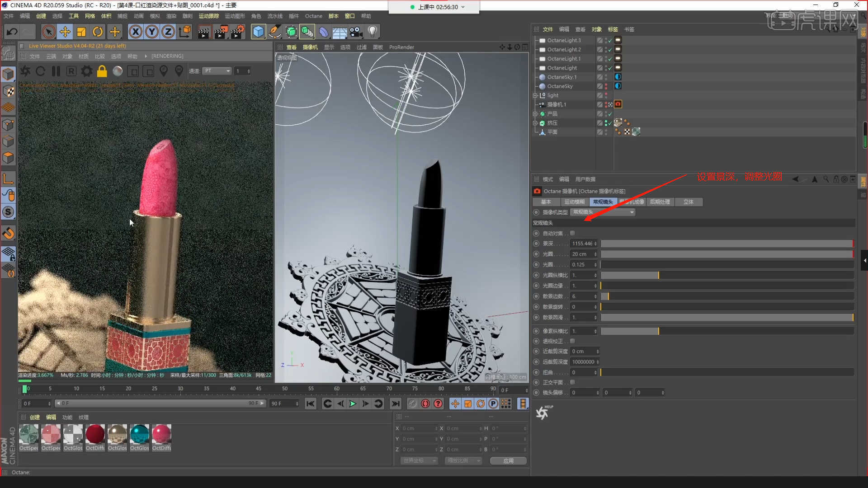
Task: Enable the 正交平面 checkbox
Action: [572, 382]
